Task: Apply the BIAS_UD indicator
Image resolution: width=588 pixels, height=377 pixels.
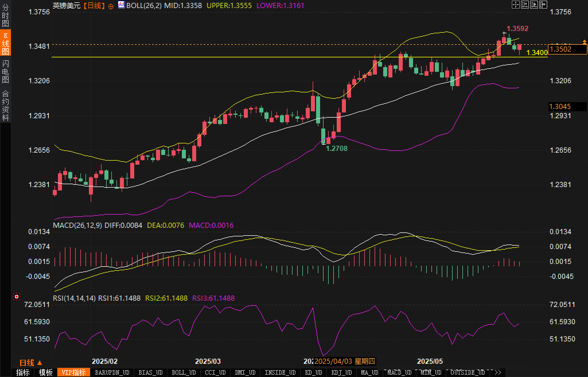Action: [x=150, y=372]
